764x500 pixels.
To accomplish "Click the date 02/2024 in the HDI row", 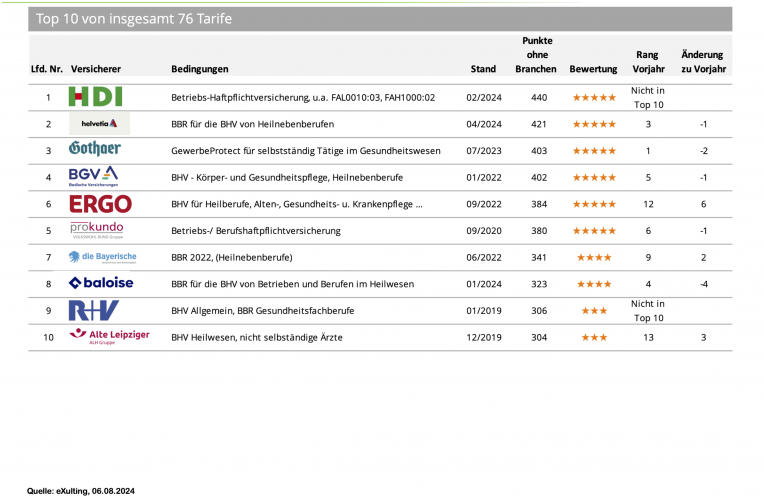I will tap(484, 97).
